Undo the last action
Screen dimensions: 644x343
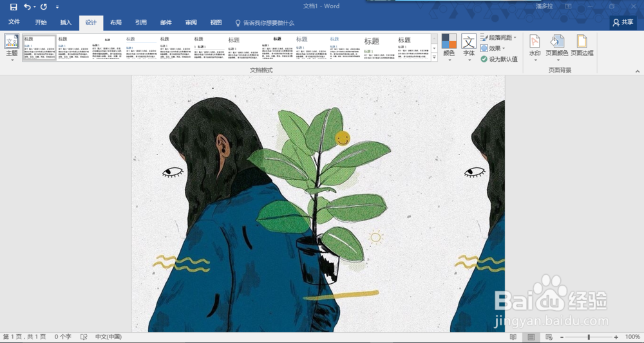(28, 6)
